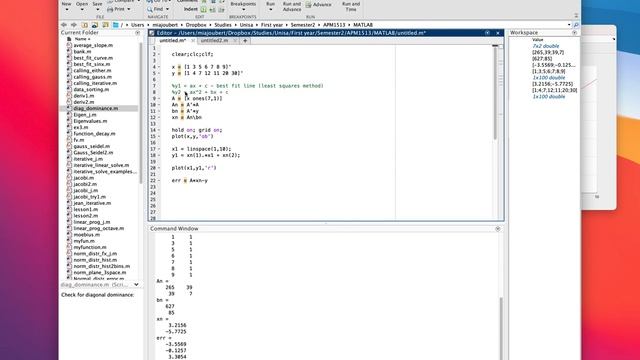
Task: Click the Find magnifier icon
Action: pyautogui.click(x=150, y=9)
